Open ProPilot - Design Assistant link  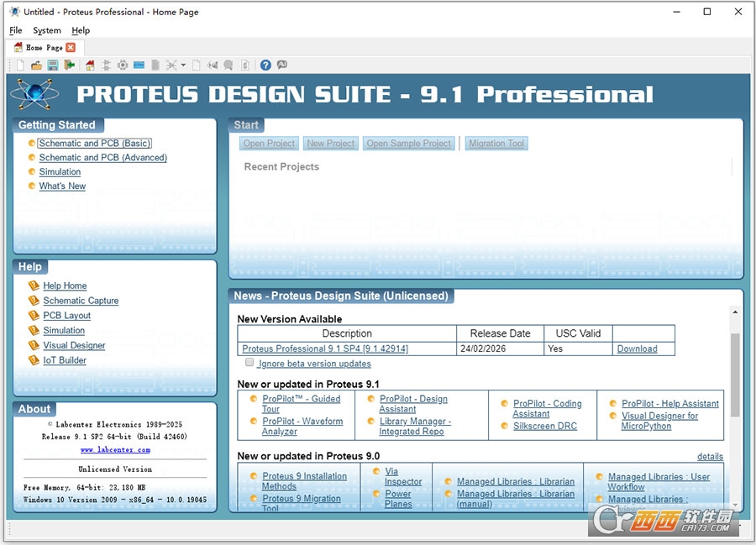pyautogui.click(x=413, y=404)
